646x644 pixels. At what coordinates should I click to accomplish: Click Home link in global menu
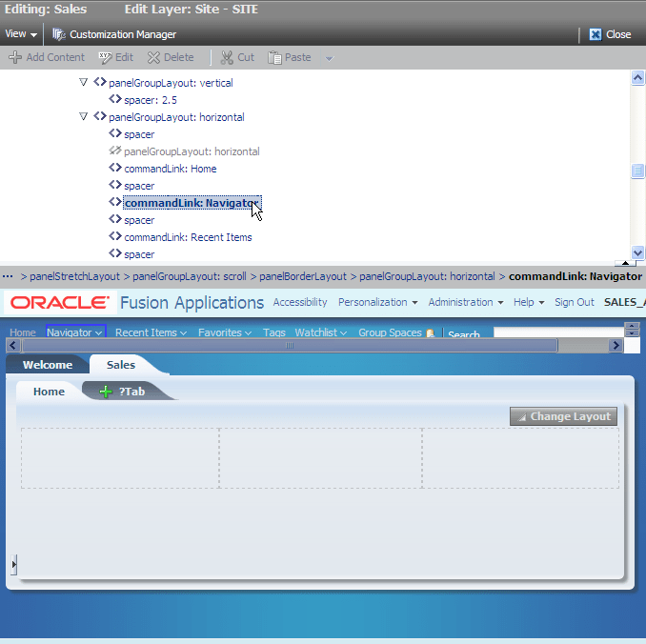point(23,332)
